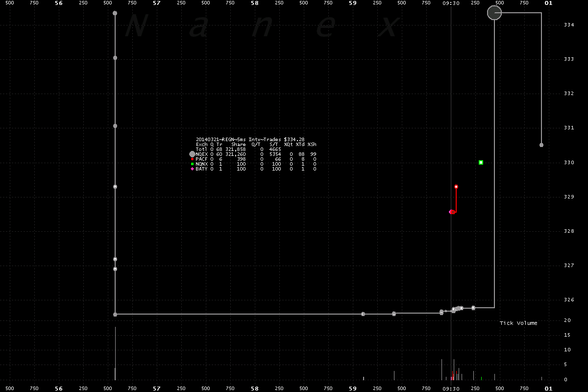This screenshot has height=392, width=588.
Task: Click the y-axis price label 330
Action: pos(568,163)
